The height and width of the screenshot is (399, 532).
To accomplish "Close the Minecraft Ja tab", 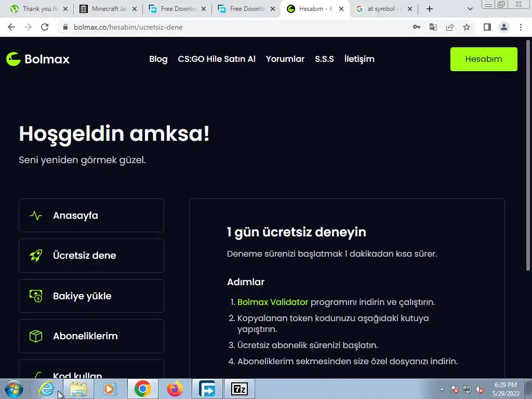I will [x=135, y=9].
